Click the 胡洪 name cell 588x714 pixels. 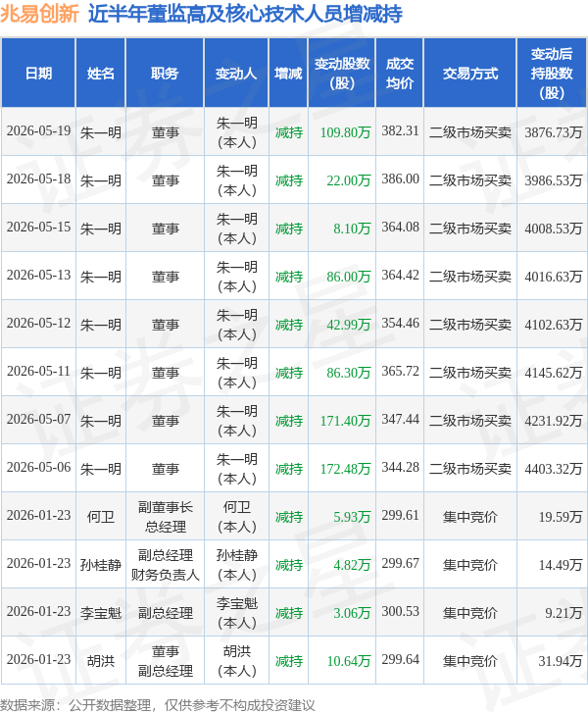point(101,661)
